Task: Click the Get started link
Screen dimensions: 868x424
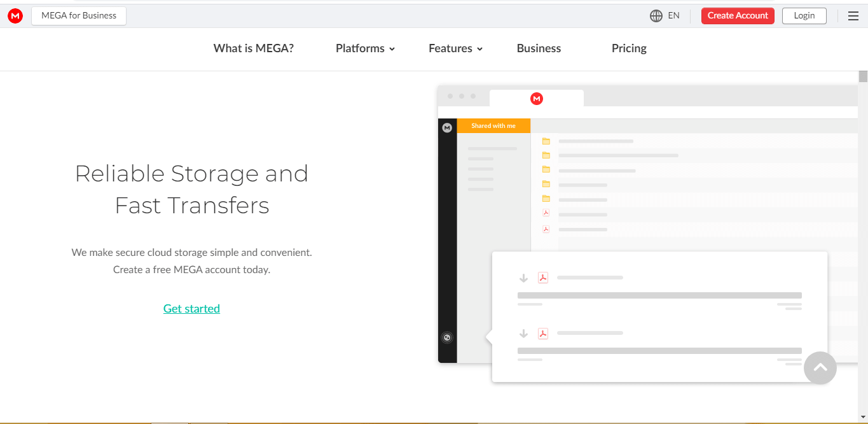Action: 191,309
